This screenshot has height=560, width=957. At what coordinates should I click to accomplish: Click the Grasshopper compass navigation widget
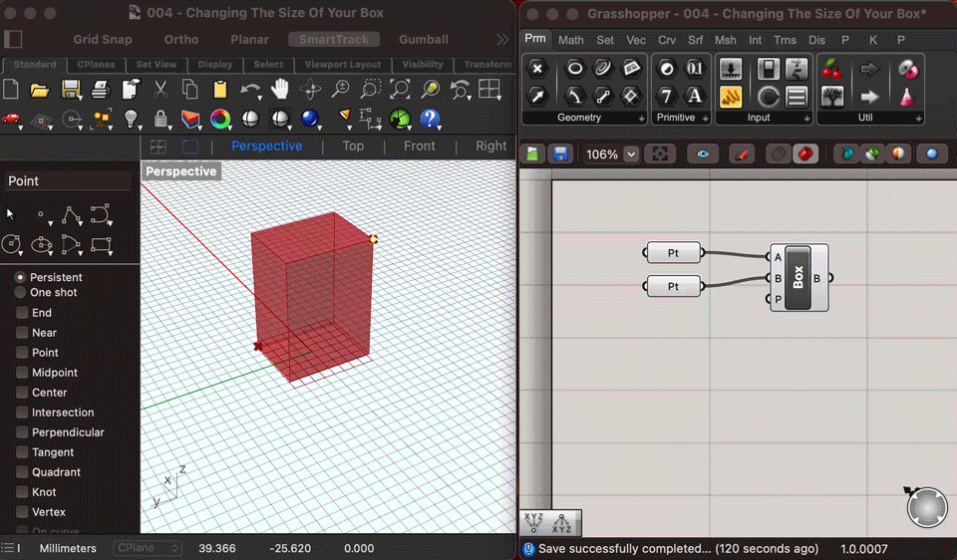[926, 507]
